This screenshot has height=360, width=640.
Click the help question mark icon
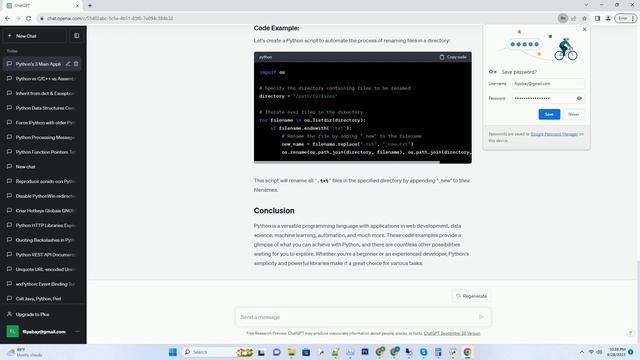pos(630,333)
